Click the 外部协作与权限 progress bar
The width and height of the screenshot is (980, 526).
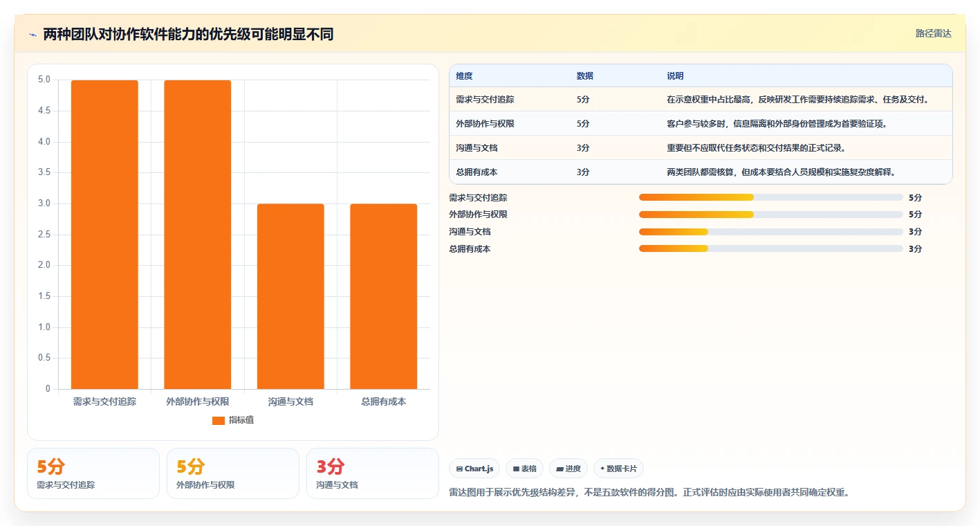tap(771, 215)
